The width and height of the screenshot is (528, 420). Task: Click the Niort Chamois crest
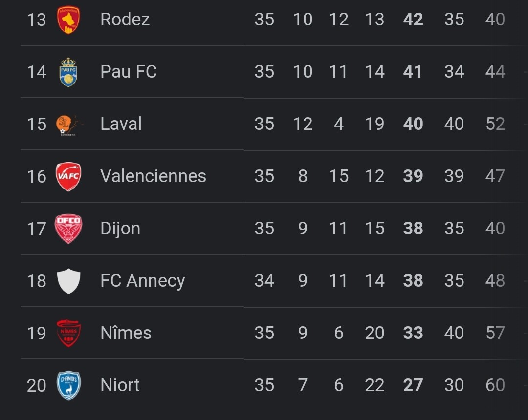click(68, 385)
